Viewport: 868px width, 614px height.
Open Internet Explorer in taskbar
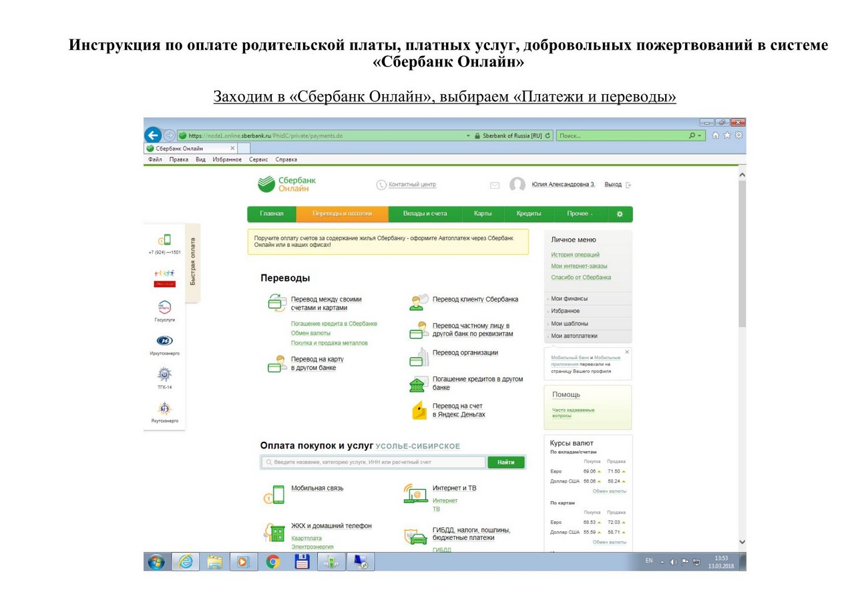click(186, 562)
